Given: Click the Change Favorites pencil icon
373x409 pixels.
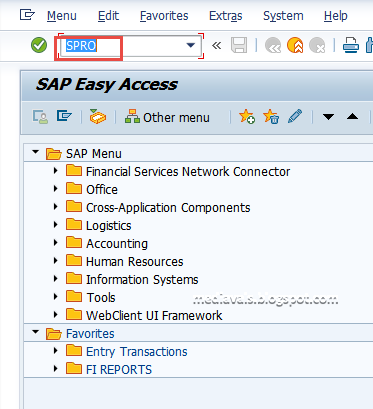Looking at the screenshot, I should (295, 117).
